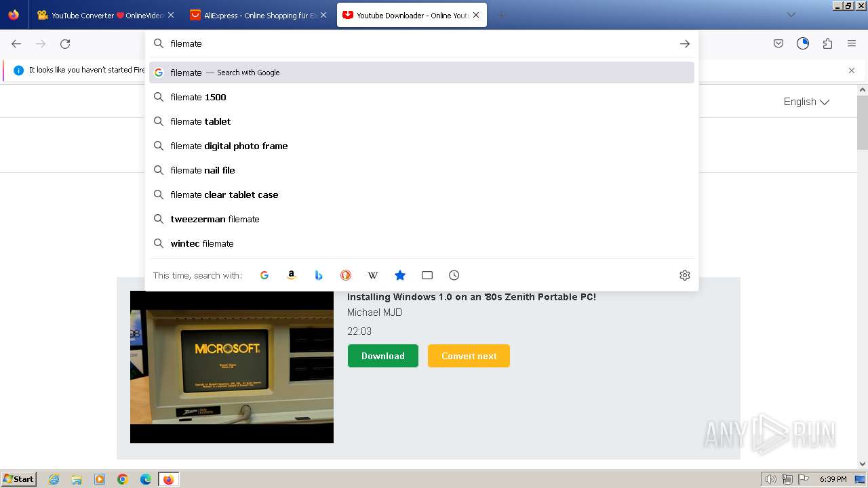
Task: Select suggestion 'filemate nail file'
Action: (x=422, y=170)
